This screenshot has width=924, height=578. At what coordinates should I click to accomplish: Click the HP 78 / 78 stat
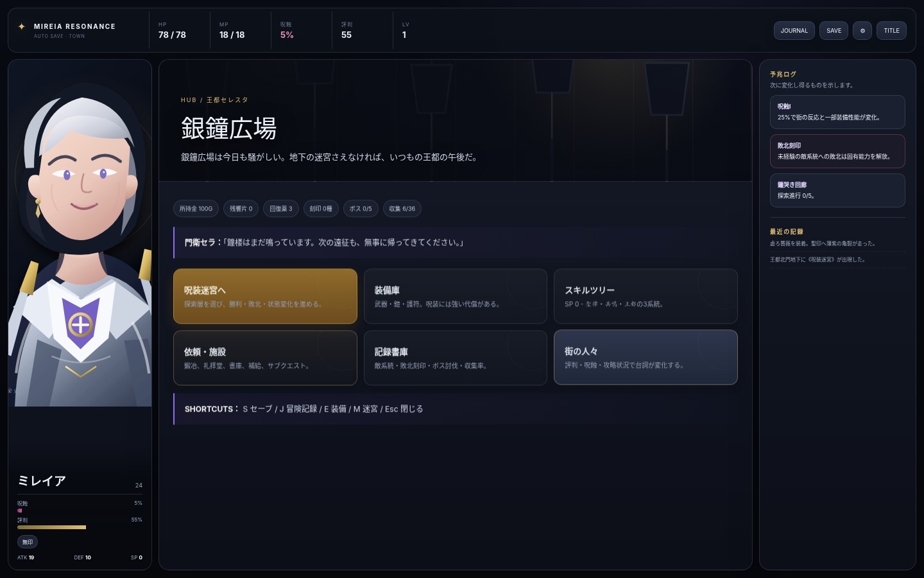point(172,30)
